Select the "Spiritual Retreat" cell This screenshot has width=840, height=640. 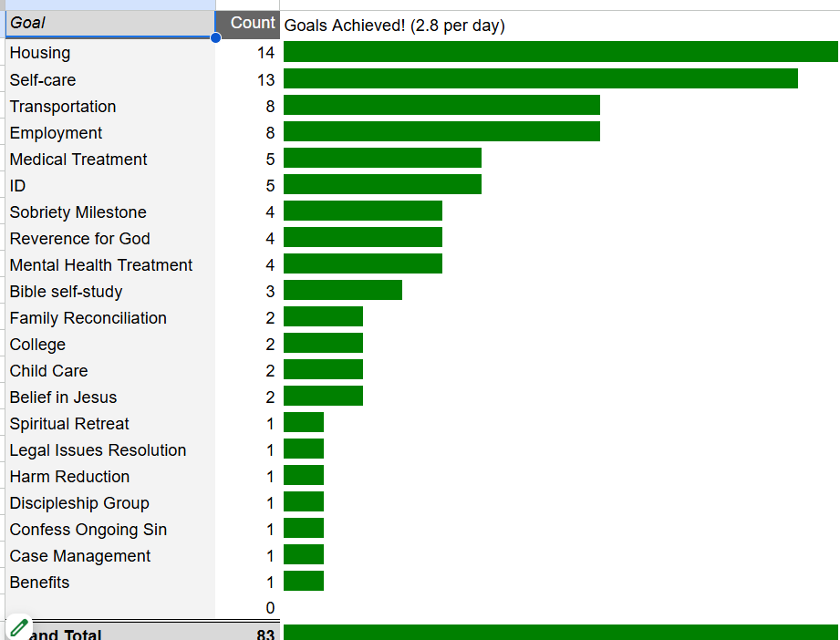point(110,423)
